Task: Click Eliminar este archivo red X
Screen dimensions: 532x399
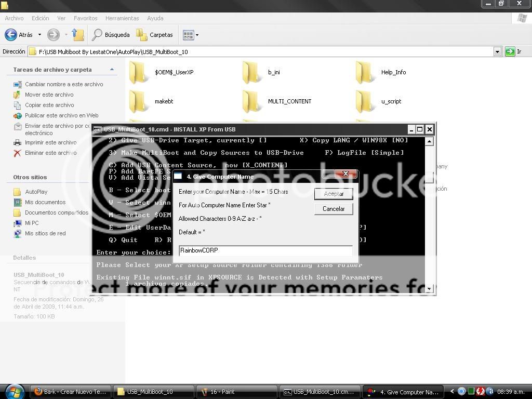Action: tap(17, 153)
